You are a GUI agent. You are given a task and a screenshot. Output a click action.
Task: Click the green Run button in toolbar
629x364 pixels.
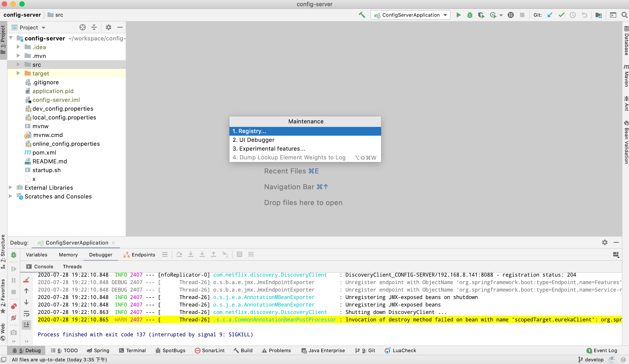(x=458, y=15)
